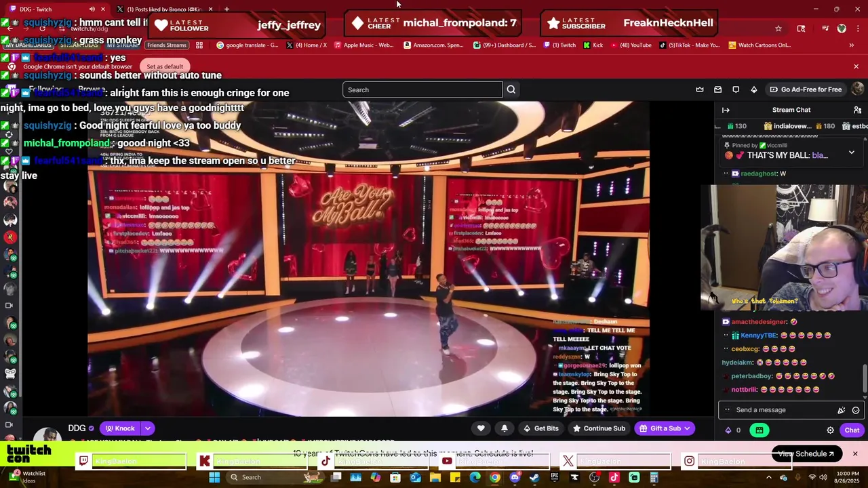Expand the pinned THAT'S MY BALL message
Image resolution: width=868 pixels, height=488 pixels.
pyautogui.click(x=852, y=153)
